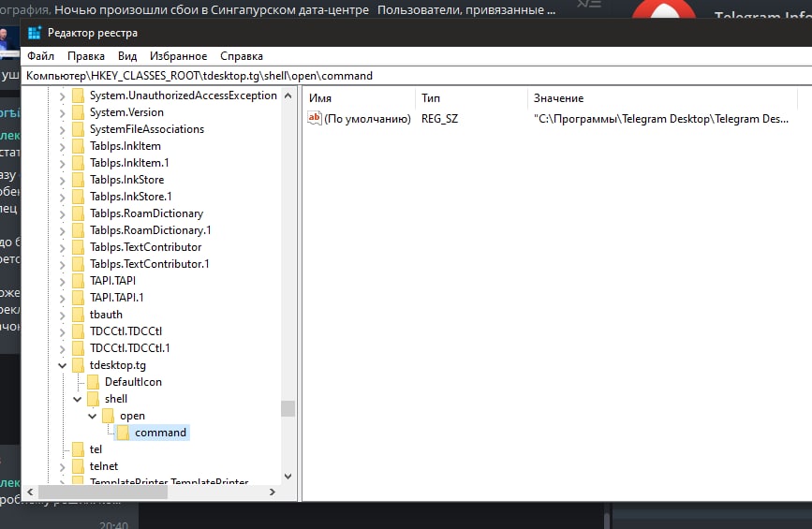Expand TabIps.InkItem chevron

pyautogui.click(x=62, y=147)
